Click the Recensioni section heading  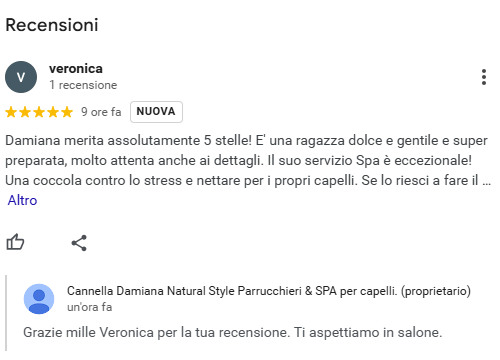(52, 25)
